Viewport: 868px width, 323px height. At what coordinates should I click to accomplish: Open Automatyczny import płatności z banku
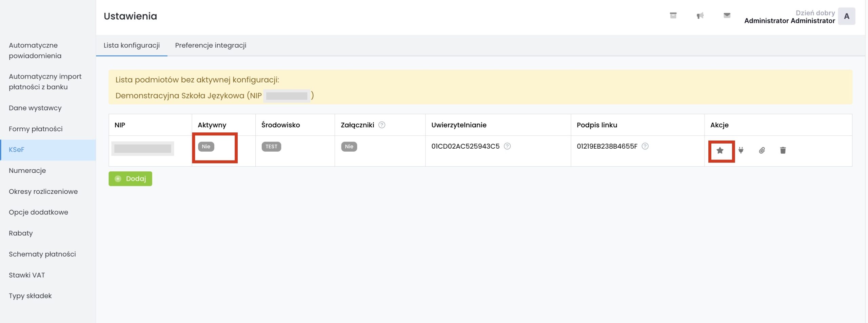[x=45, y=82]
